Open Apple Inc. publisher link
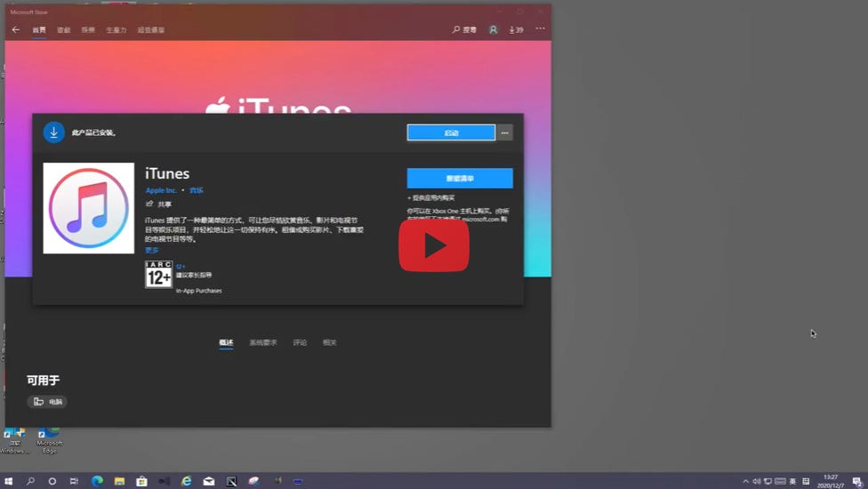Image resolution: width=868 pixels, height=489 pixels. pyautogui.click(x=161, y=190)
